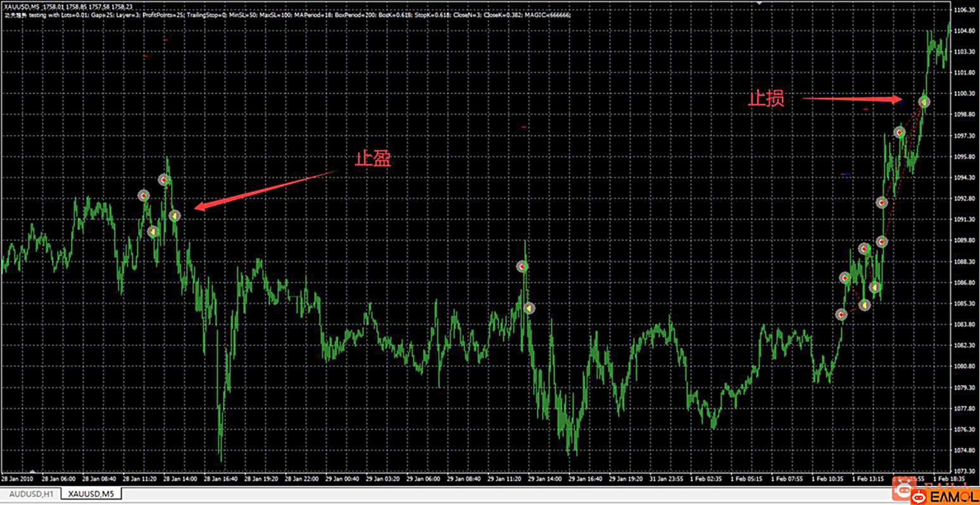
Task: Click the red 止盈 annotation label
Action: (373, 159)
